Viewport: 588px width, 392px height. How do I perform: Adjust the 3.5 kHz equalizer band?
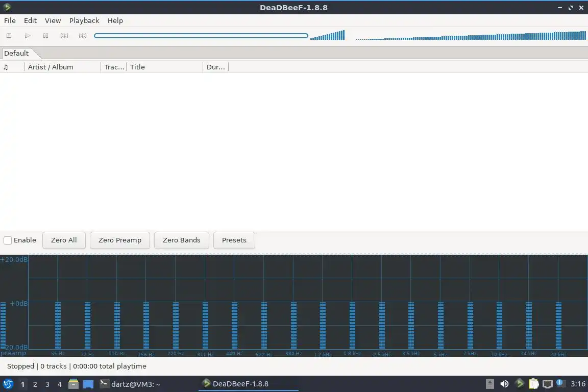click(411, 326)
